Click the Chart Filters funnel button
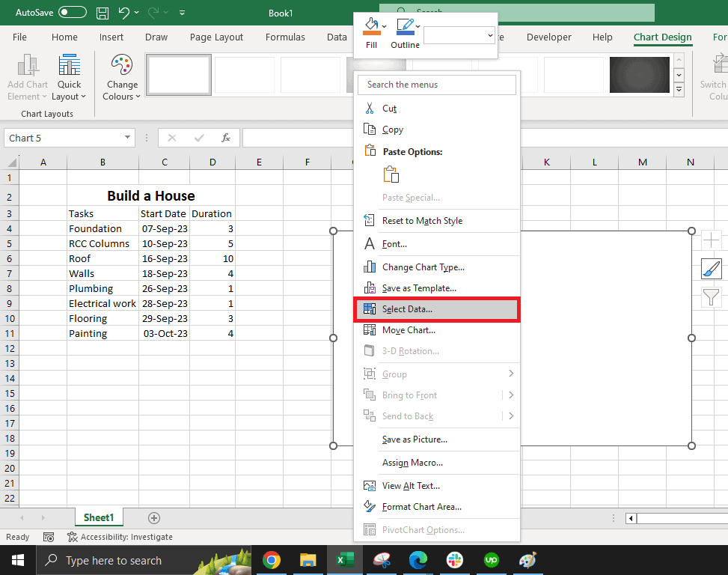728x575 pixels. (x=711, y=297)
